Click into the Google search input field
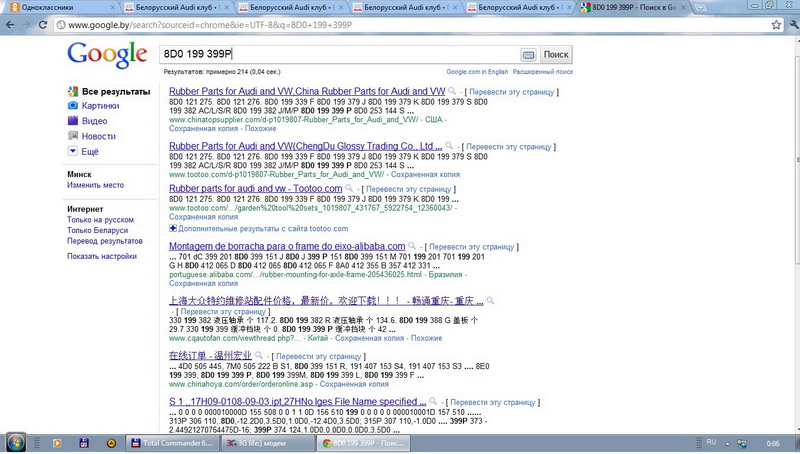The width and height of the screenshot is (800, 454). click(x=339, y=54)
